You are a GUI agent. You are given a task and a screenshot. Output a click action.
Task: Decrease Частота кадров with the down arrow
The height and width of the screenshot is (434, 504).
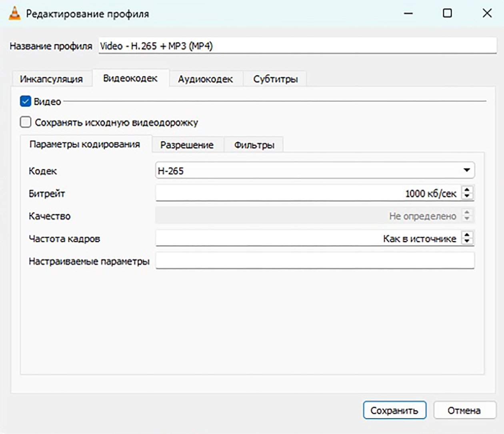tap(467, 242)
